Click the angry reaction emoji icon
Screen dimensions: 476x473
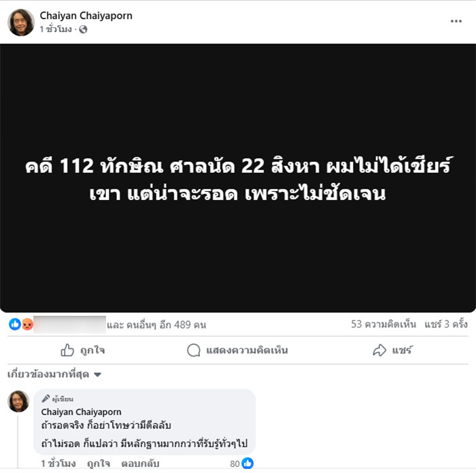(27, 324)
